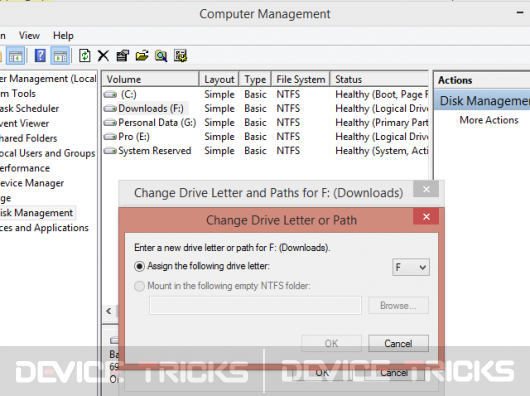The height and width of the screenshot is (396, 530).
Task: Click the greyed Browse... button
Action: pos(398,305)
